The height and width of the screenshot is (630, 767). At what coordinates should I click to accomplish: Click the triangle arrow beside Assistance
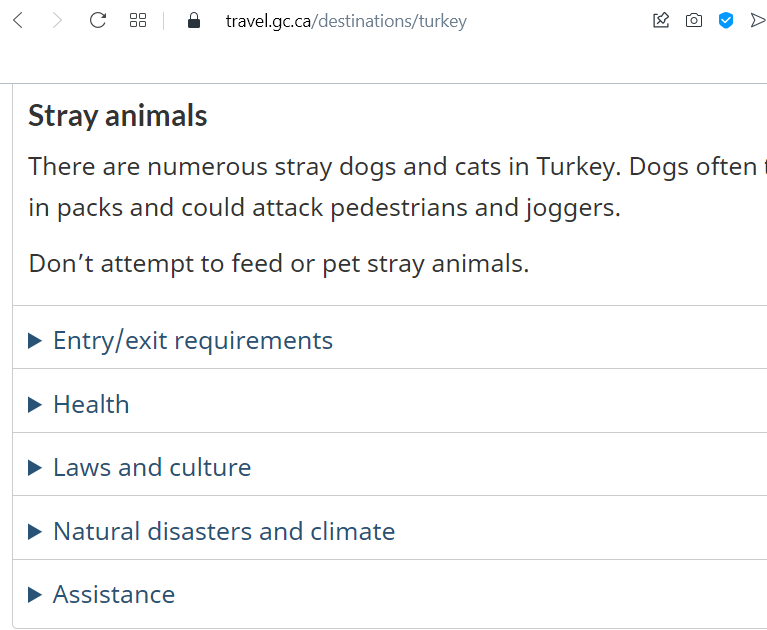(x=35, y=594)
